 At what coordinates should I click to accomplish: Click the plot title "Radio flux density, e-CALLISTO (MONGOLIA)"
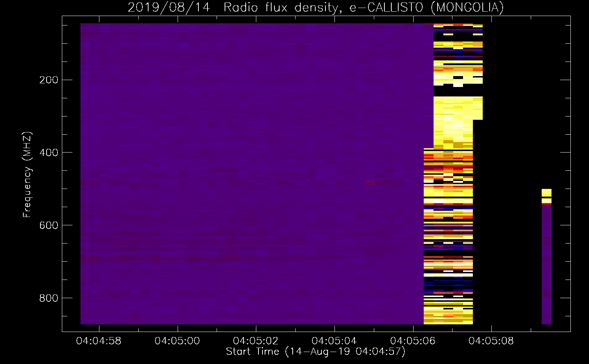point(363,7)
